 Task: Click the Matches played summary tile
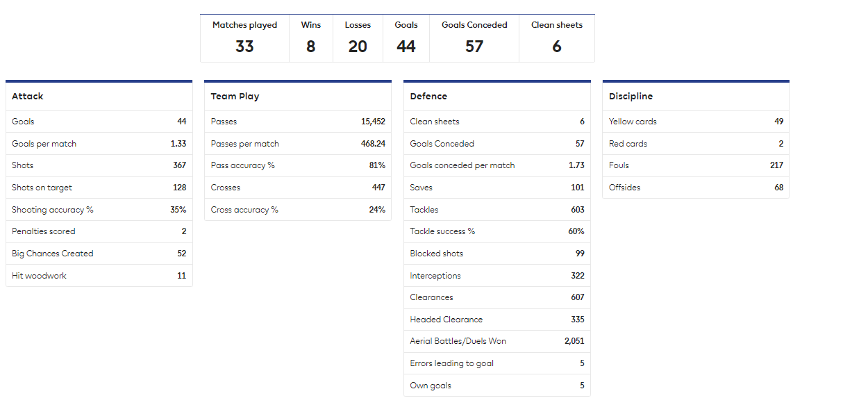(x=244, y=38)
